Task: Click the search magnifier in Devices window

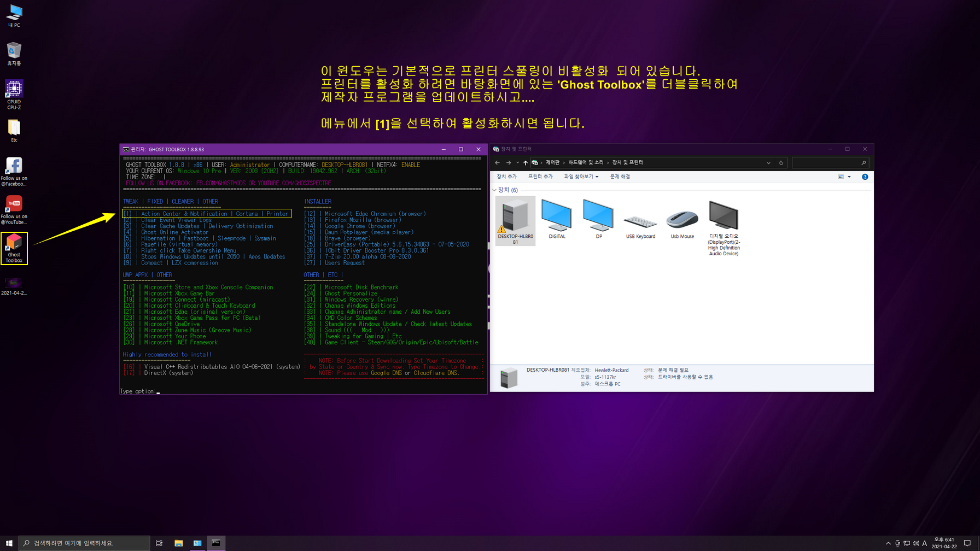Action: point(864,163)
